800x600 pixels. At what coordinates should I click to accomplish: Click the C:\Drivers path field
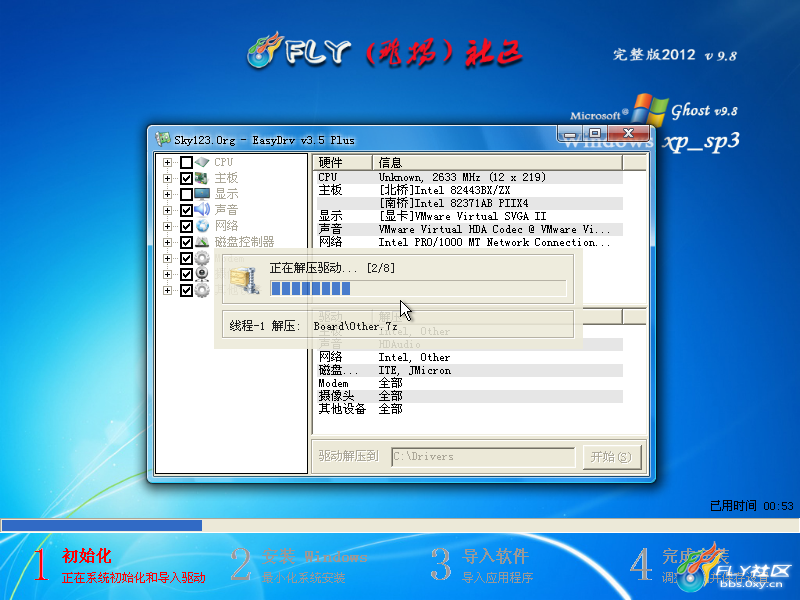(483, 457)
